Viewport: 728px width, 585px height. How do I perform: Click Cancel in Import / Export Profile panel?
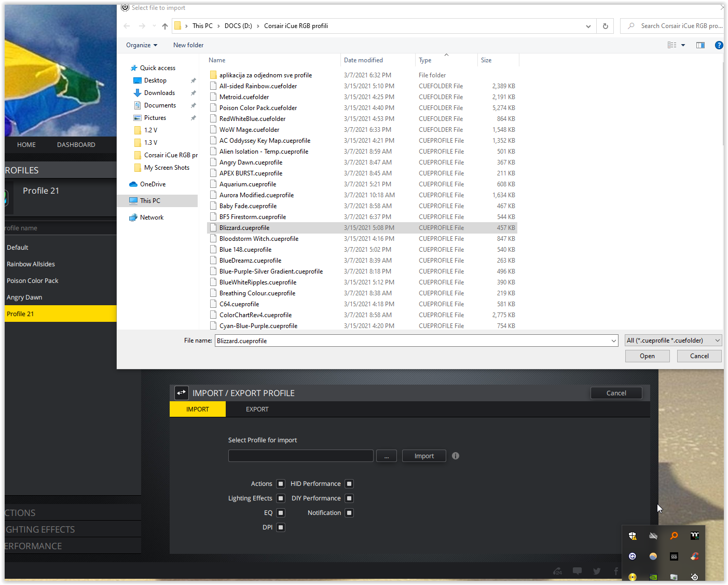coord(616,393)
